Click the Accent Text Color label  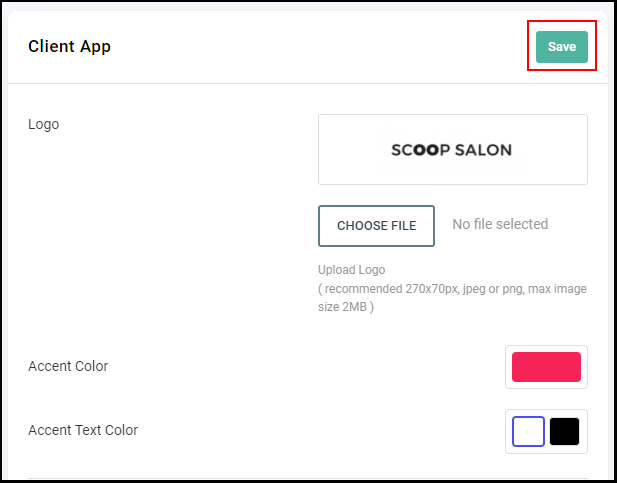83,430
